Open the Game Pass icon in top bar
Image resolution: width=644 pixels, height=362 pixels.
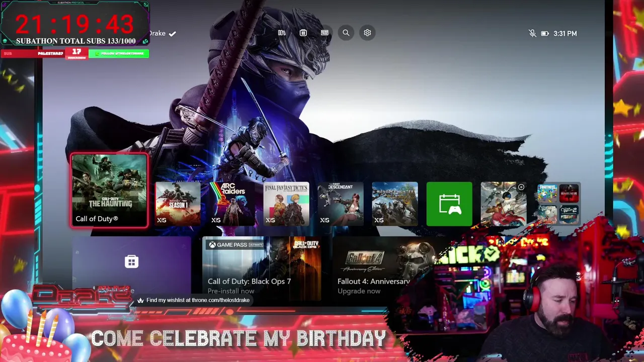pos(325,33)
